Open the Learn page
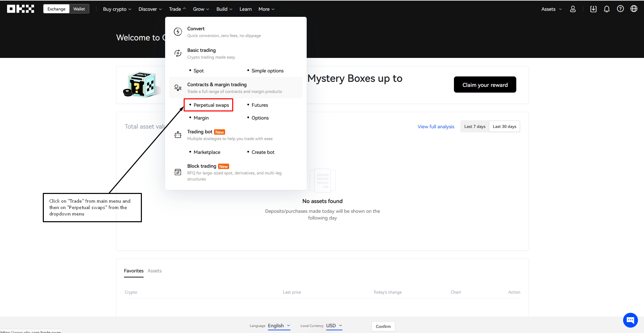 click(245, 9)
